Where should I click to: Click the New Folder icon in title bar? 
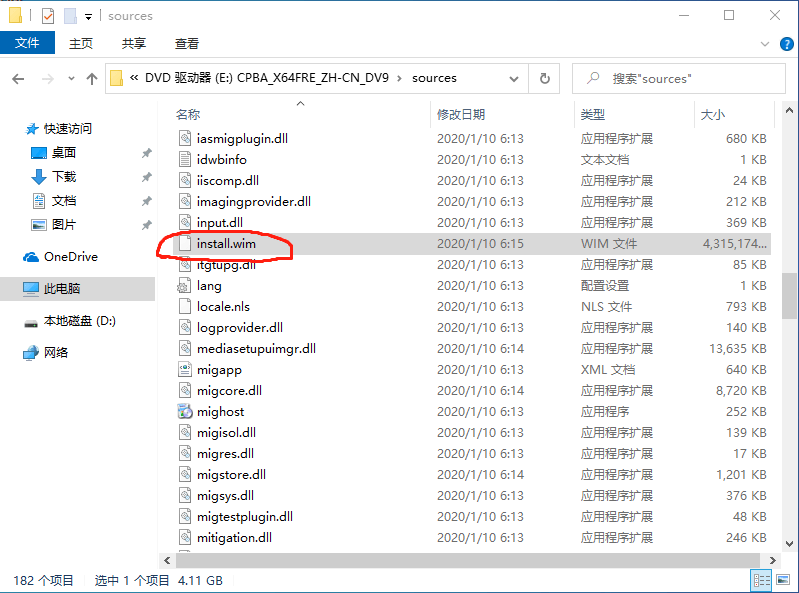point(70,15)
